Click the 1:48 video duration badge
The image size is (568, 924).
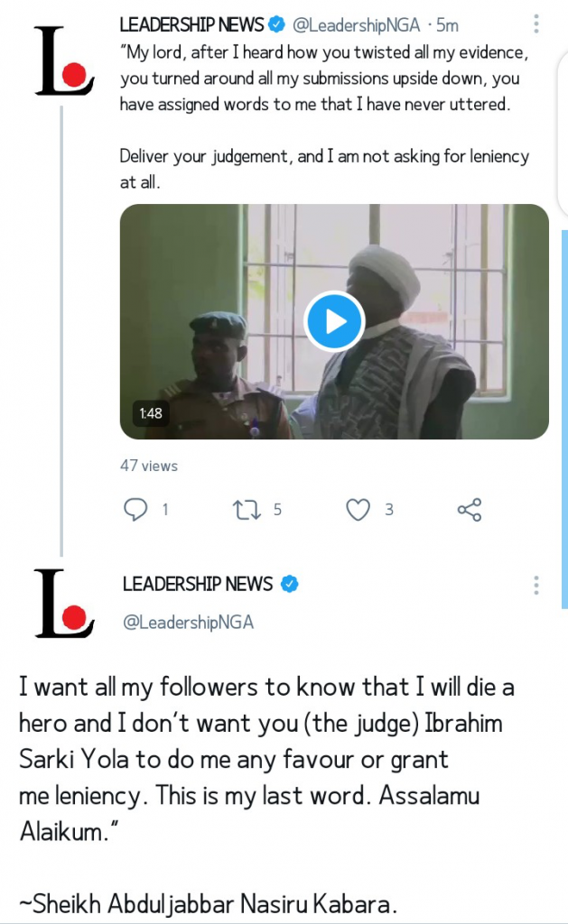151,413
